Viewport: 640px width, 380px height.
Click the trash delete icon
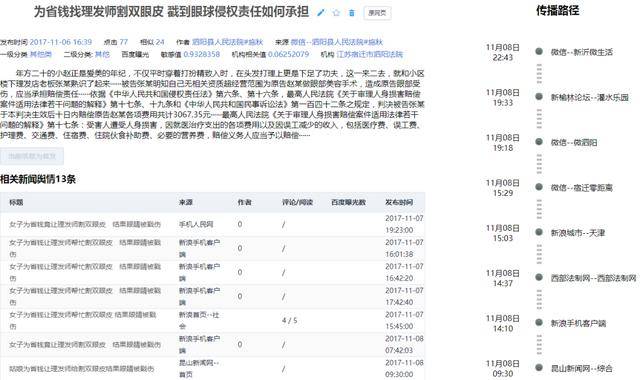pyautogui.click(x=352, y=13)
